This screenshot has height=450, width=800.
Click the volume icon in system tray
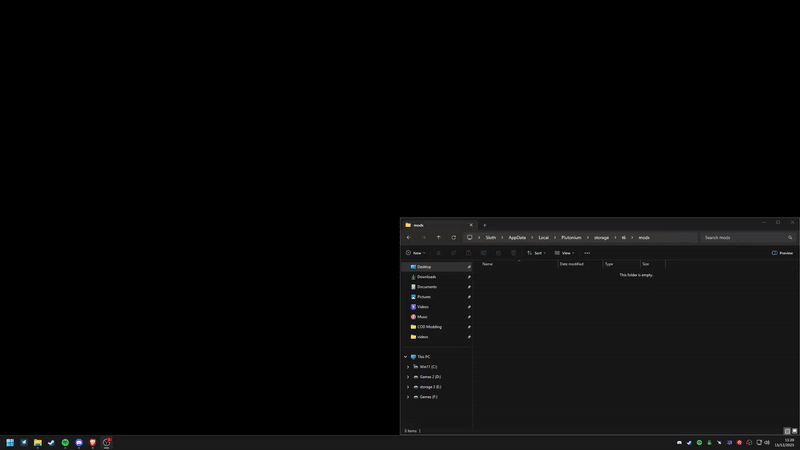coord(767,443)
